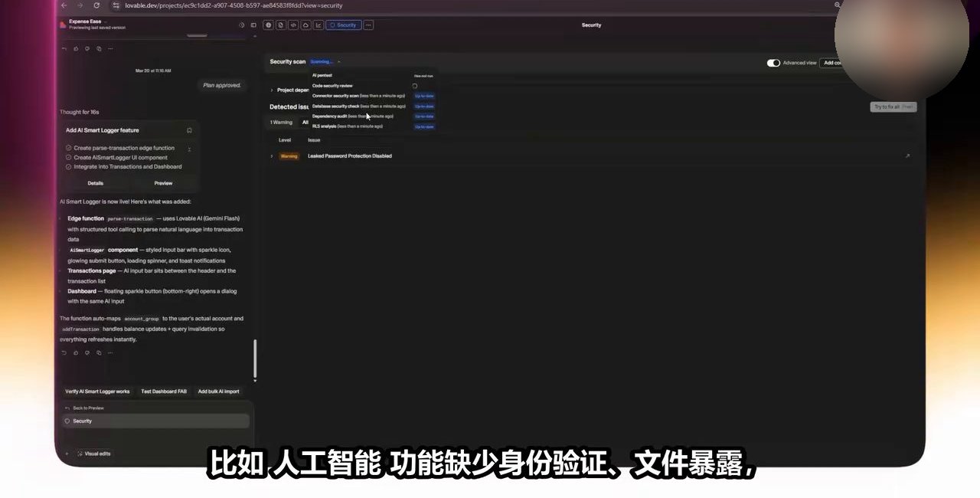Click thumbs up under top chat message
Image resolution: width=980 pixels, height=498 pixels.
(x=76, y=48)
